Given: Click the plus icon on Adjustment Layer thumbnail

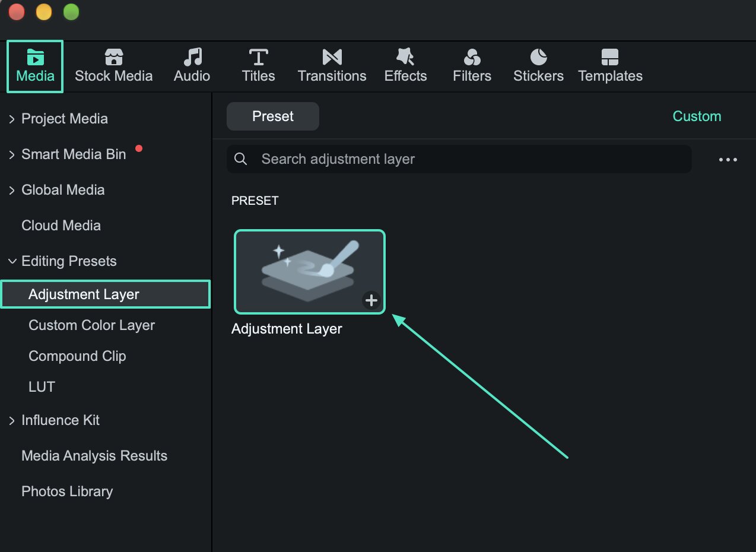Looking at the screenshot, I should tap(371, 300).
